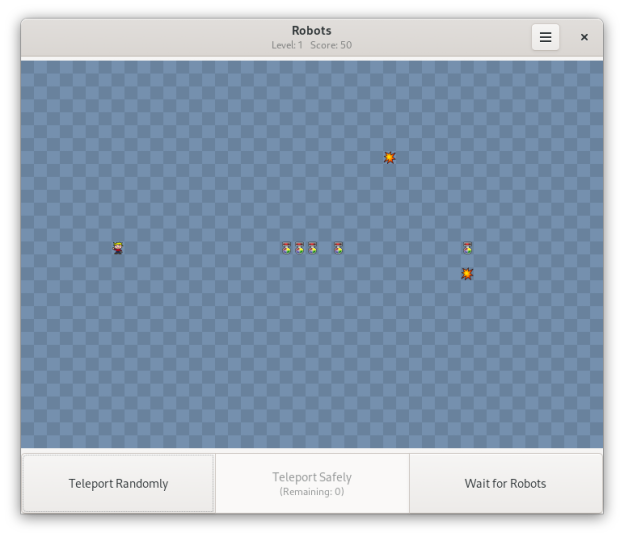Click the empty cell left of the player
This screenshot has width=624, height=537.
105,248
